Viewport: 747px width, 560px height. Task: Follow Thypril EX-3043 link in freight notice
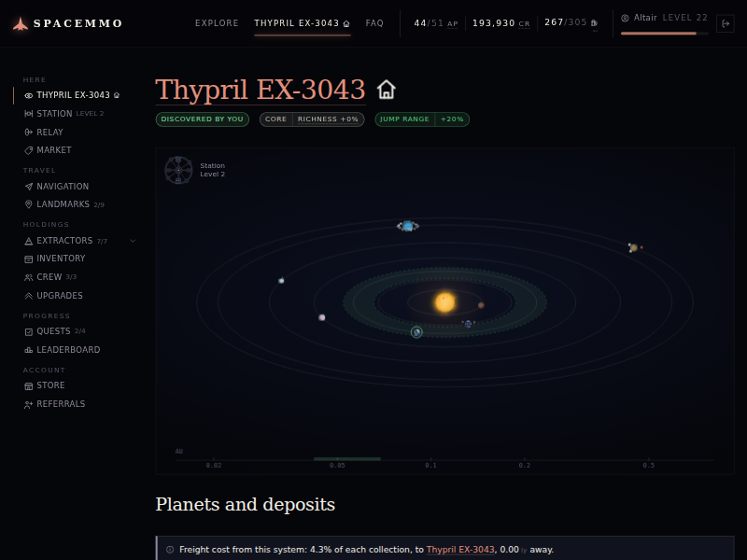click(x=460, y=550)
